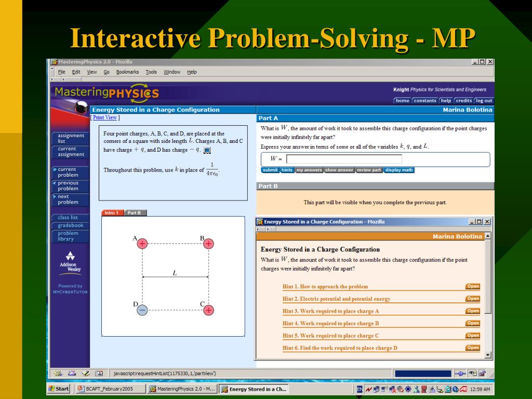Click the submit button
532x399 pixels.
270,170
